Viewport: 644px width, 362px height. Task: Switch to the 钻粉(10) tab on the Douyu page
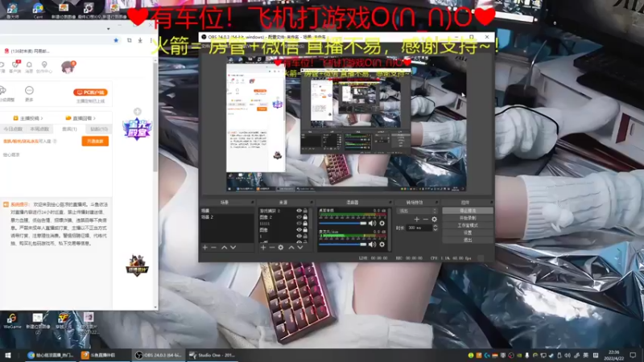click(99, 129)
